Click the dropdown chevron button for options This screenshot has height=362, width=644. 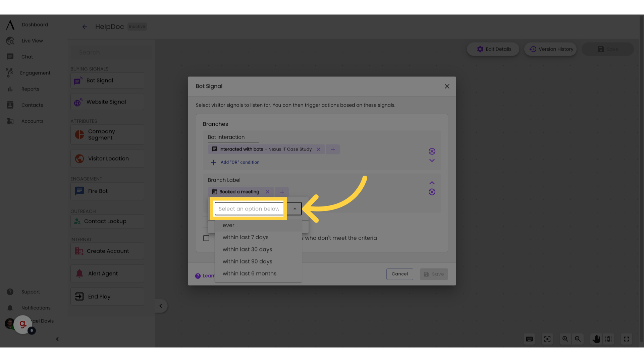coord(295,208)
